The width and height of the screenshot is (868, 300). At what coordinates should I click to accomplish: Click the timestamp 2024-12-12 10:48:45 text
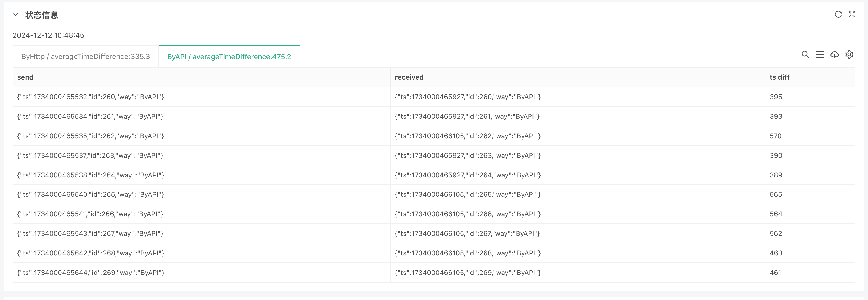tap(48, 35)
